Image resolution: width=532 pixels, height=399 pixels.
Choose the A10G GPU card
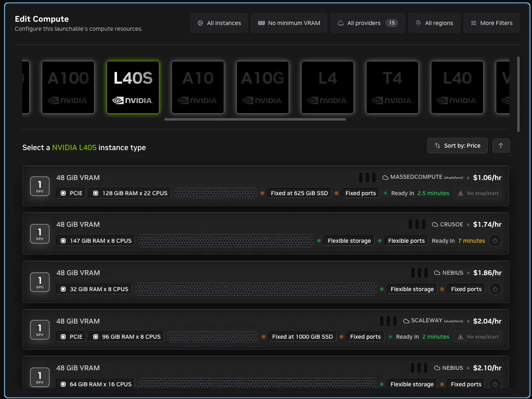point(263,87)
